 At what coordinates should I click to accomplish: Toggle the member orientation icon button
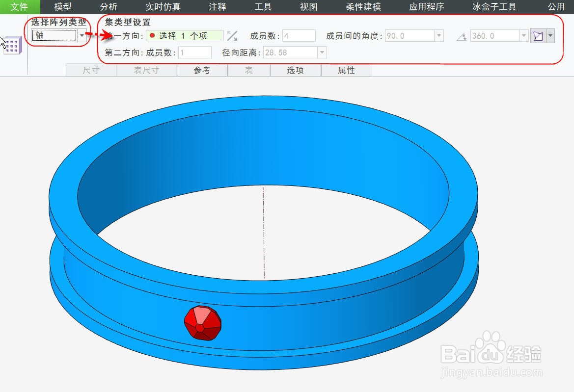coord(538,36)
